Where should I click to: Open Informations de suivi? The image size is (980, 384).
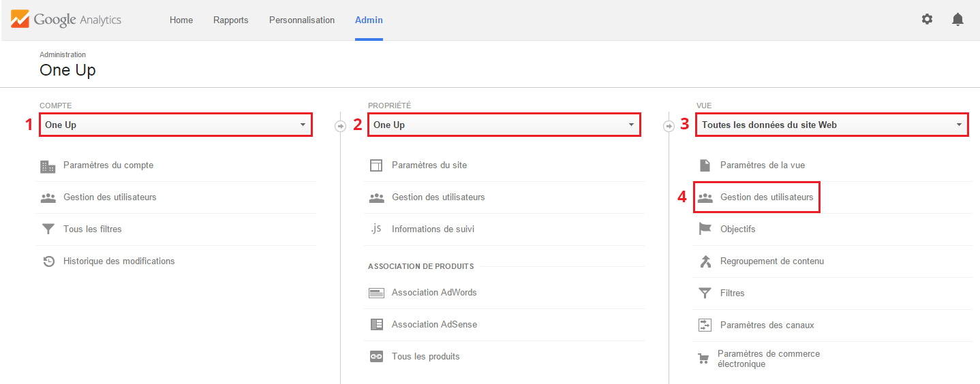pyautogui.click(x=433, y=229)
